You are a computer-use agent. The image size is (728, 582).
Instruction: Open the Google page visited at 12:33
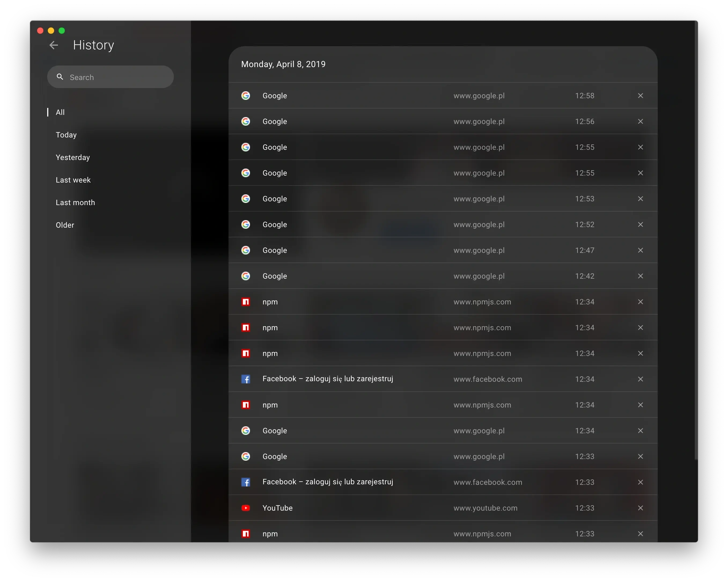coord(275,456)
